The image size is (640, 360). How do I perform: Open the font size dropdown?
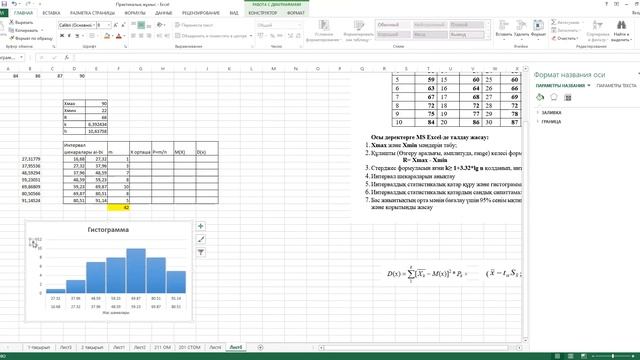(109, 25)
